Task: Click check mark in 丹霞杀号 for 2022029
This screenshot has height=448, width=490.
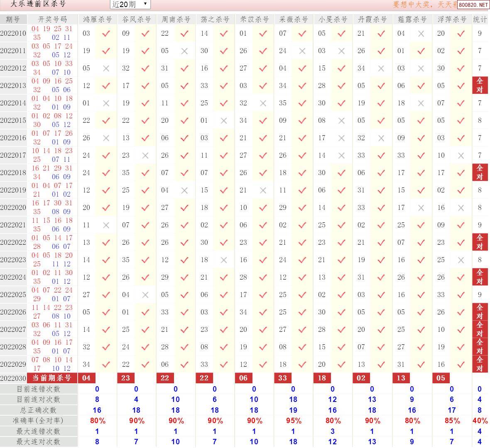Action: click(381, 365)
